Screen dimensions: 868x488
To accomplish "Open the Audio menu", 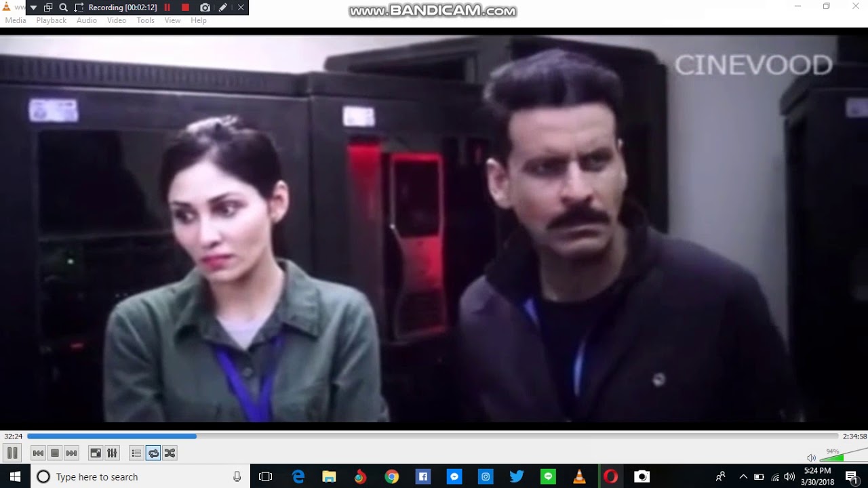I will point(87,20).
